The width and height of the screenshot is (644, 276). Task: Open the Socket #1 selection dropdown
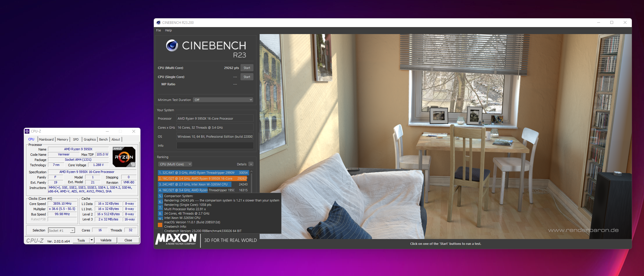[x=61, y=231]
